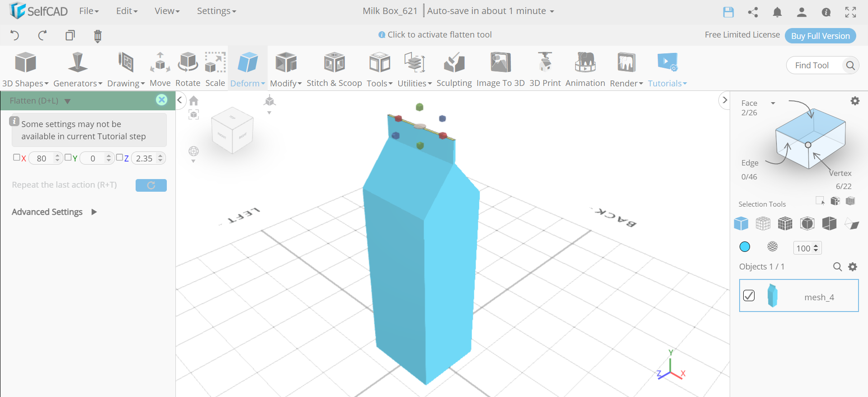Click the objects search magnifier icon

837,267
